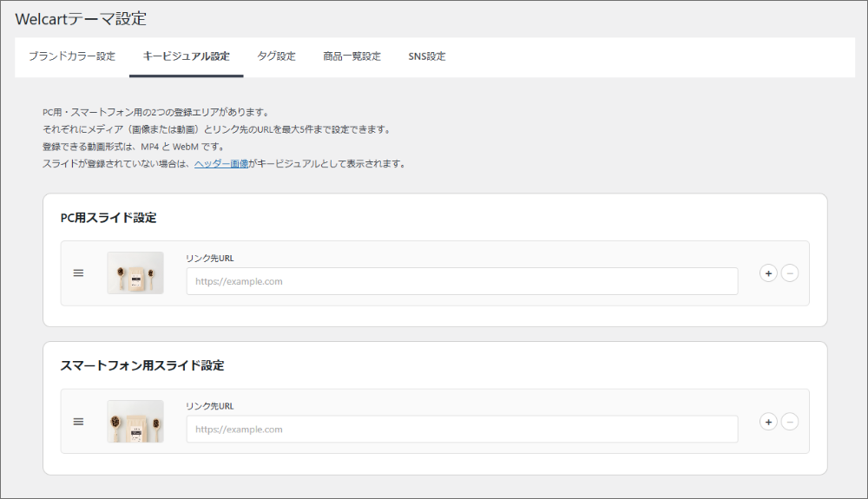Open the 商品一覧設定 tab
The image size is (868, 499).
point(352,56)
